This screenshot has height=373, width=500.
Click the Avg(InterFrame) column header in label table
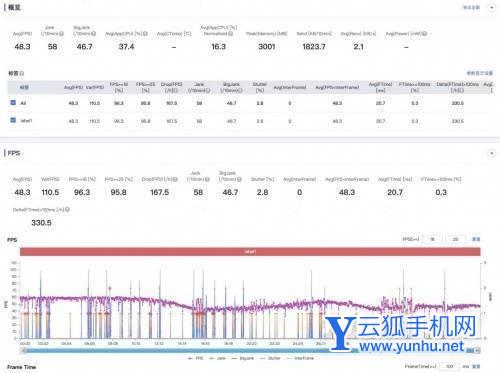point(290,87)
